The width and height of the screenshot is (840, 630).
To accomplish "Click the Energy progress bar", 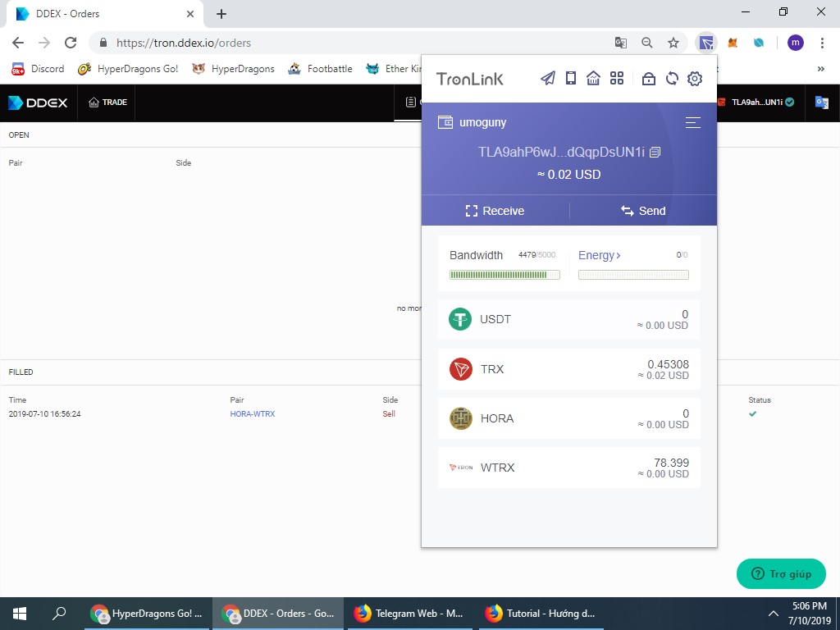I will [633, 275].
